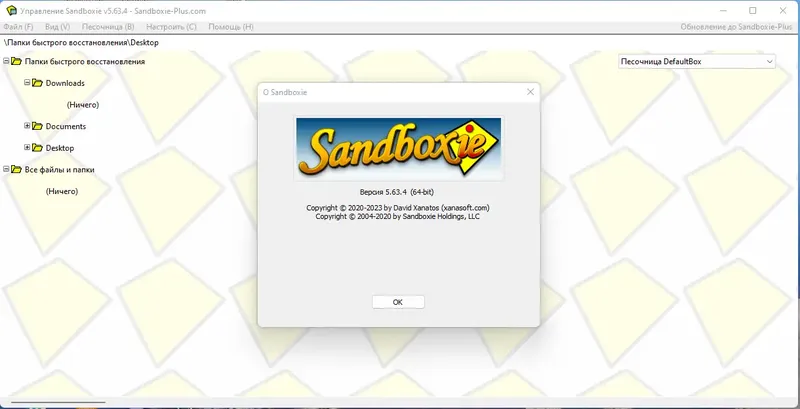
Task: Open the Песочница DefaultBox dropdown
Action: click(x=697, y=62)
